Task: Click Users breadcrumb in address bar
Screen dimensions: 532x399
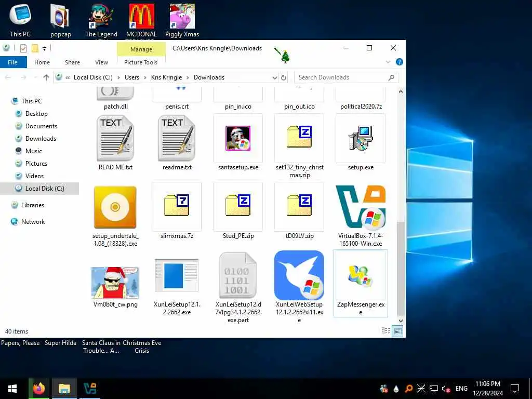Action: [x=131, y=77]
